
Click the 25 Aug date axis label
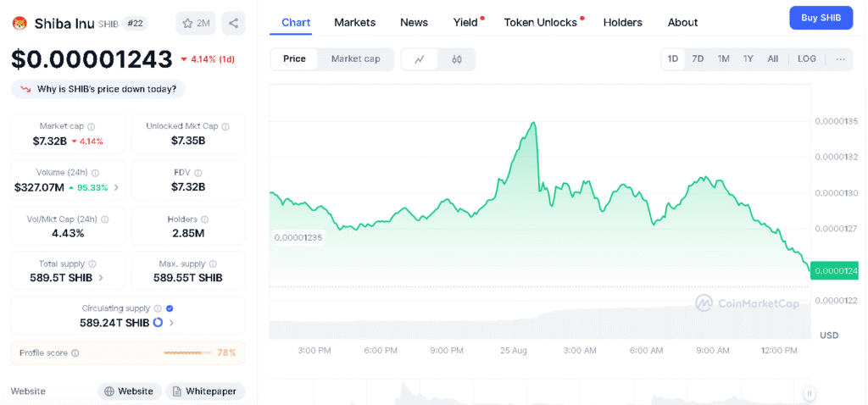coord(515,350)
